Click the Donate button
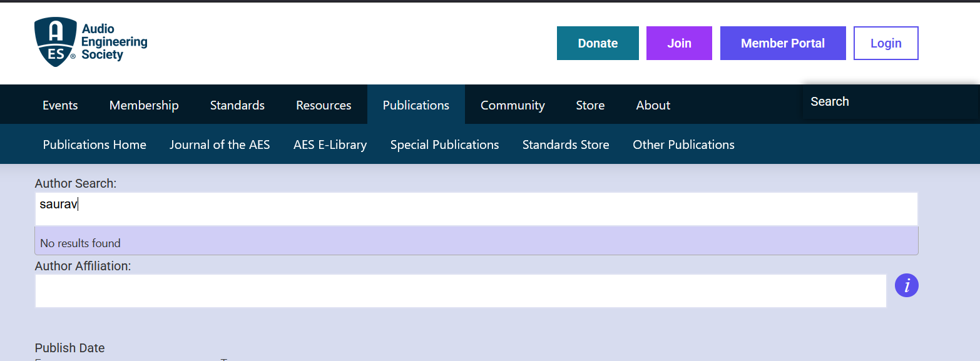 tap(598, 43)
